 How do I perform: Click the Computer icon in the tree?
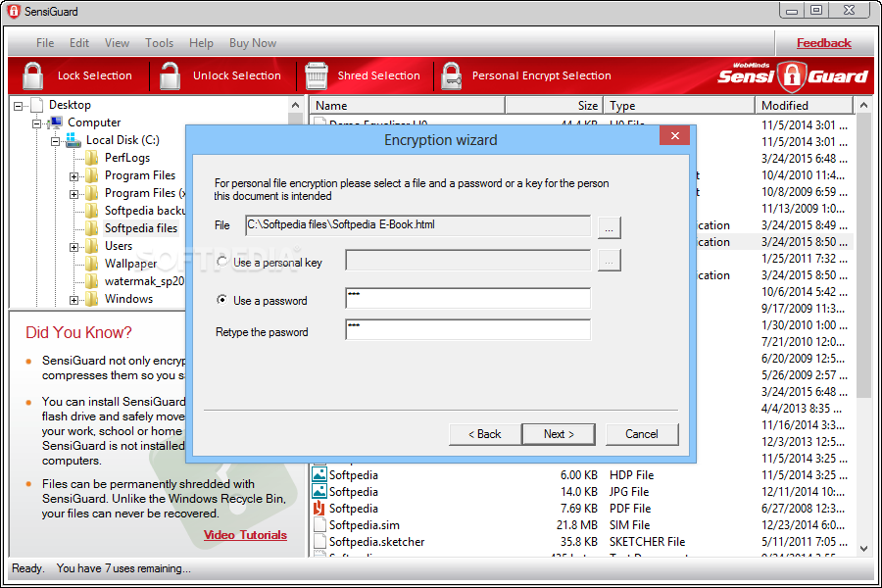56,122
